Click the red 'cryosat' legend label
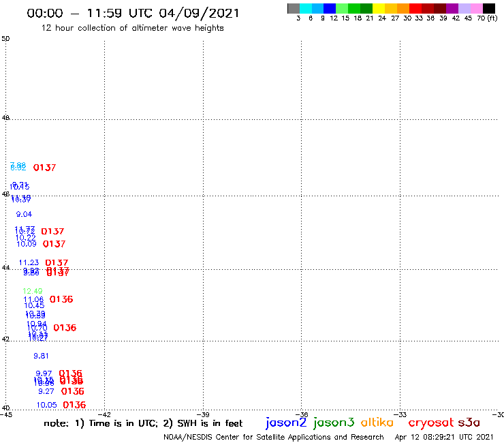The height and width of the screenshot is (443, 504). point(430,423)
